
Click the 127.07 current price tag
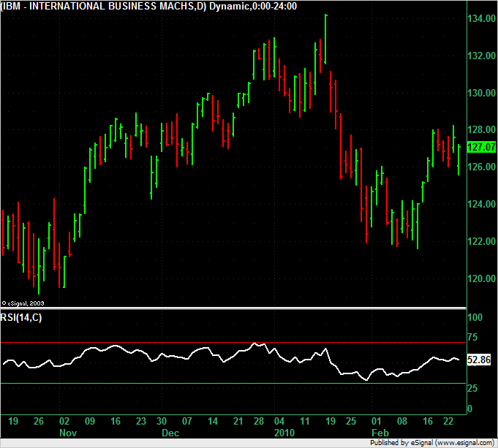[481, 147]
